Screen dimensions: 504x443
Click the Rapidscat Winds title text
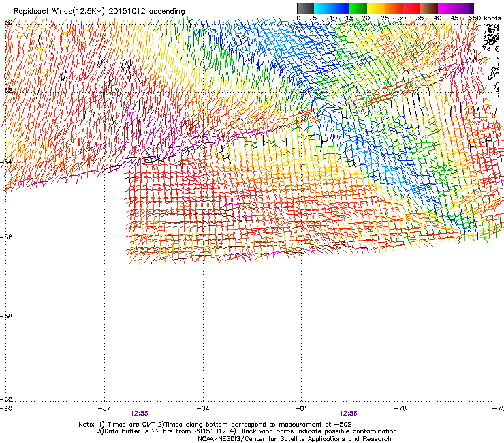[x=99, y=12]
